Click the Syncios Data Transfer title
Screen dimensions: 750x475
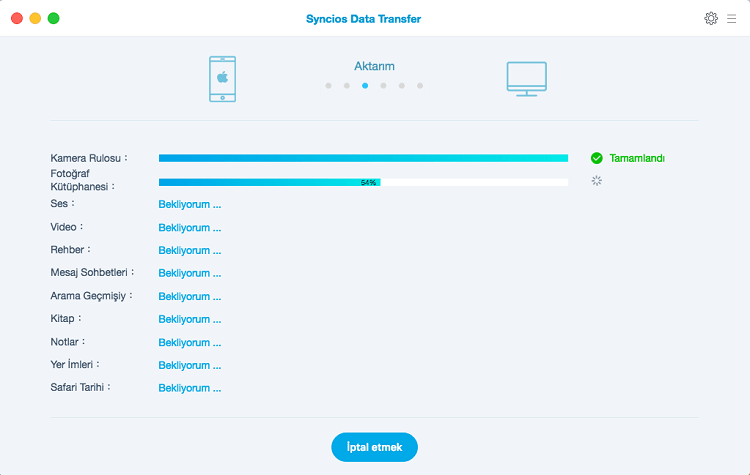[364, 19]
